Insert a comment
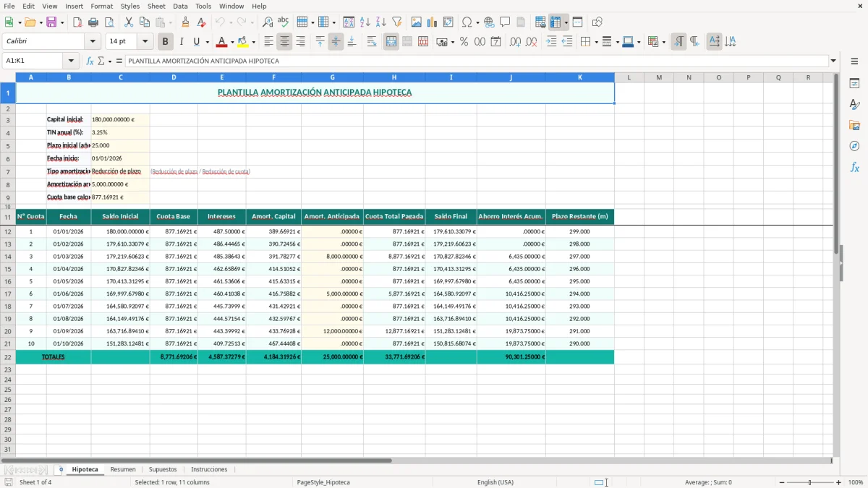 click(x=506, y=22)
